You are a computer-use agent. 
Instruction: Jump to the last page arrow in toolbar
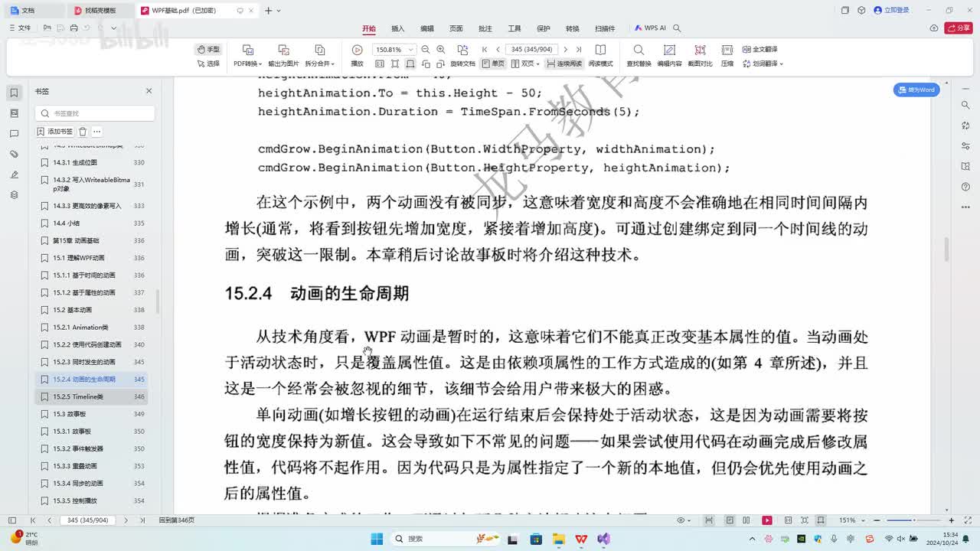[x=579, y=49]
